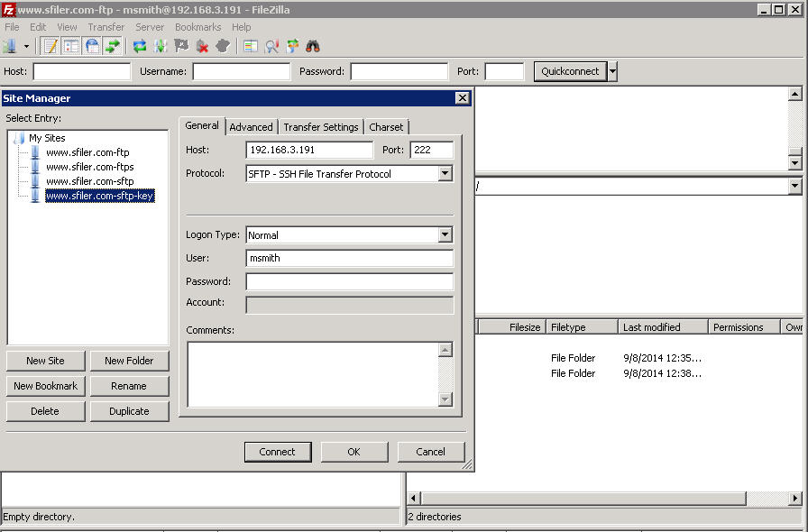Toggle the remote directory tree display
This screenshot has width=808, height=532.
[x=92, y=46]
